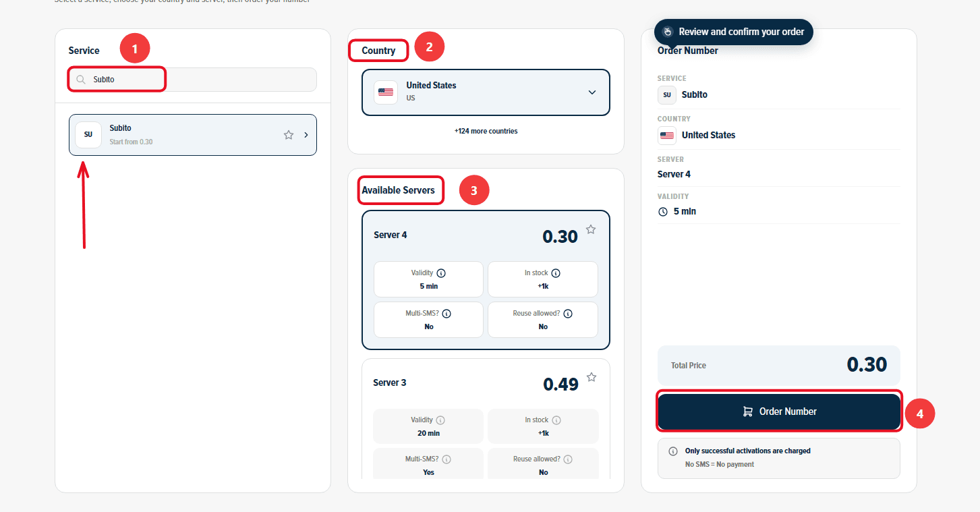This screenshot has height=512, width=980.
Task: Expand the United States country dropdown
Action: (x=592, y=92)
